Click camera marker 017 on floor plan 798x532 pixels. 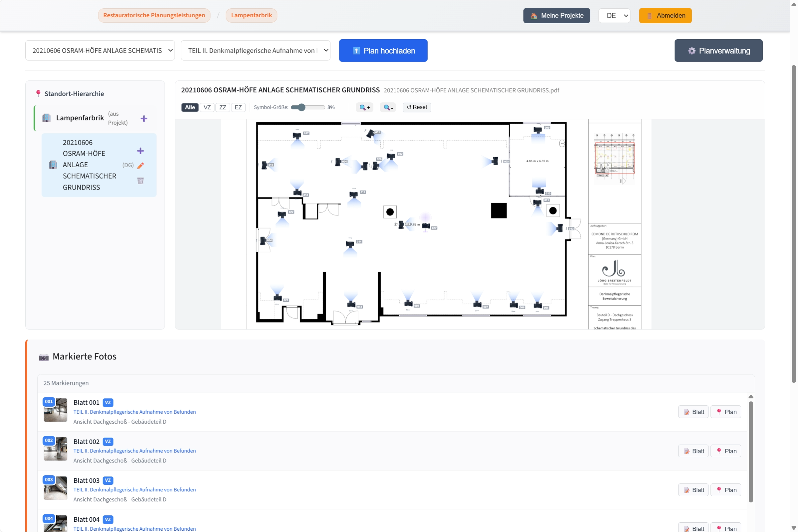click(297, 136)
